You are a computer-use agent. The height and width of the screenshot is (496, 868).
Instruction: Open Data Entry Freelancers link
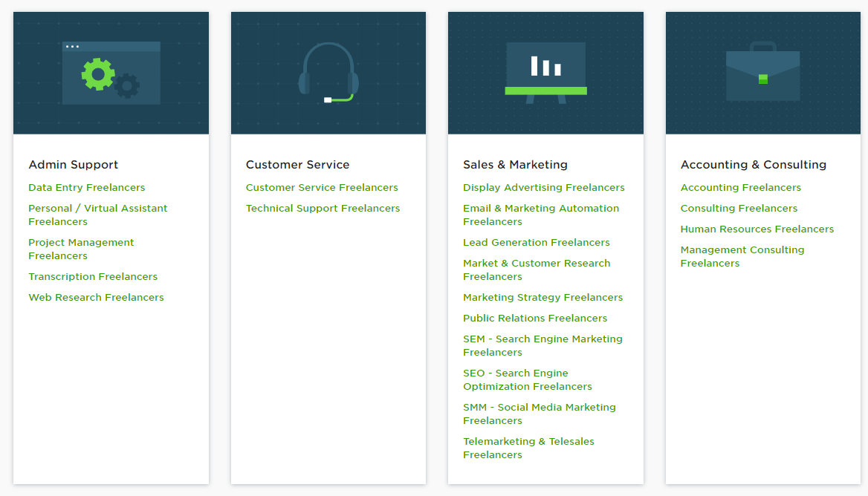click(87, 188)
